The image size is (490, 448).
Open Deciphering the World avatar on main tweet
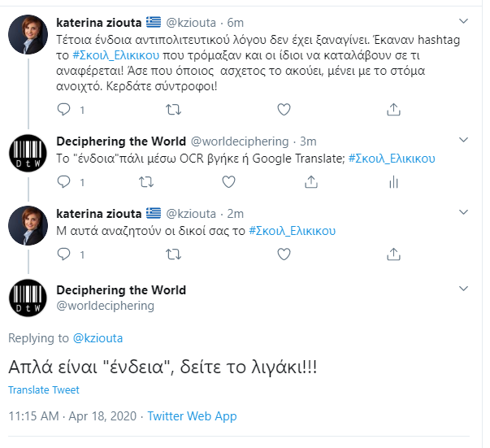click(28, 297)
